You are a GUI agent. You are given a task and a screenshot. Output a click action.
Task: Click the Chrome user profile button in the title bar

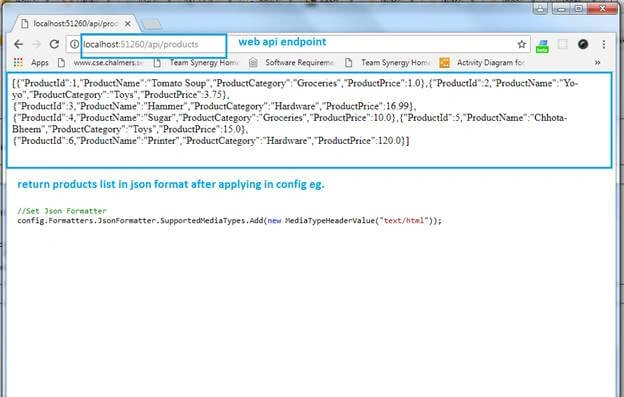tap(540, 8)
